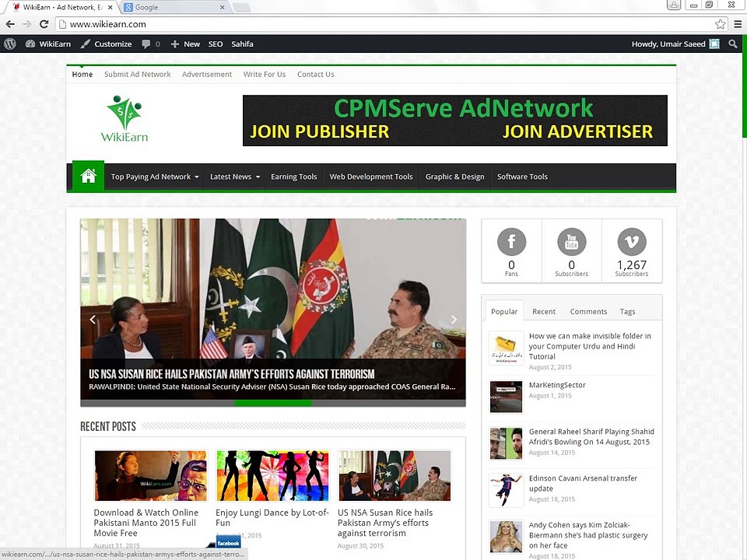Image resolution: width=747 pixels, height=560 pixels.
Task: Open the YouTube subscribers icon
Action: 572,242
